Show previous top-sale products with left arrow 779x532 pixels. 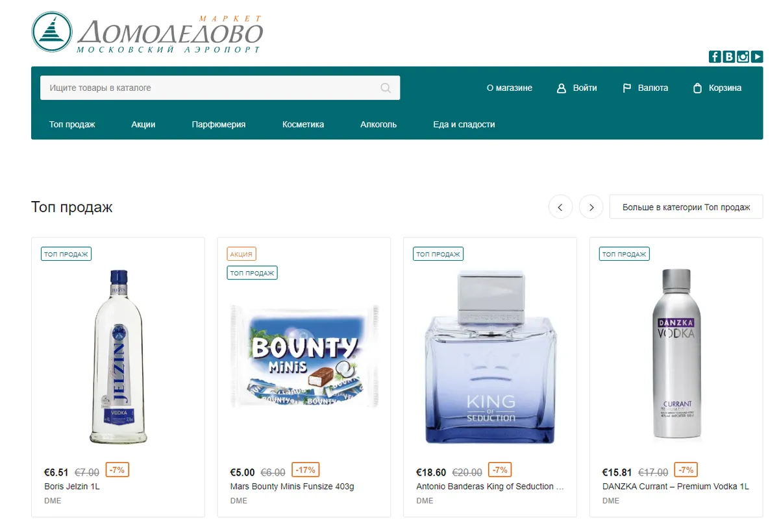[560, 207]
